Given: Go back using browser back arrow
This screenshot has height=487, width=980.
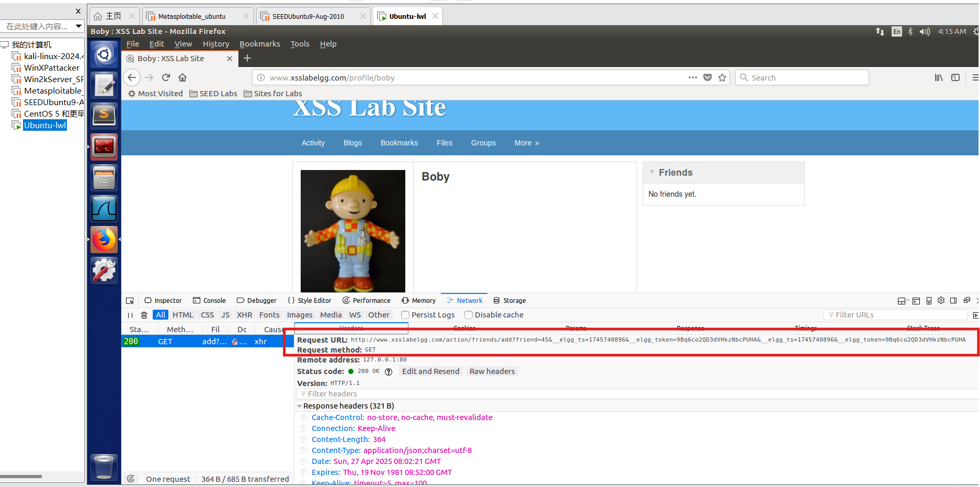Looking at the screenshot, I should coord(132,77).
